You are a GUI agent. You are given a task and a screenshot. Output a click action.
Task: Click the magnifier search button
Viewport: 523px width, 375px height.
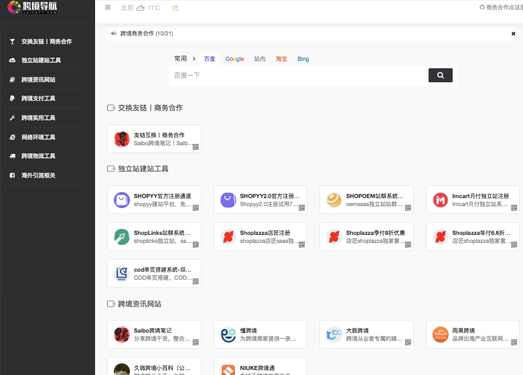pyautogui.click(x=440, y=75)
